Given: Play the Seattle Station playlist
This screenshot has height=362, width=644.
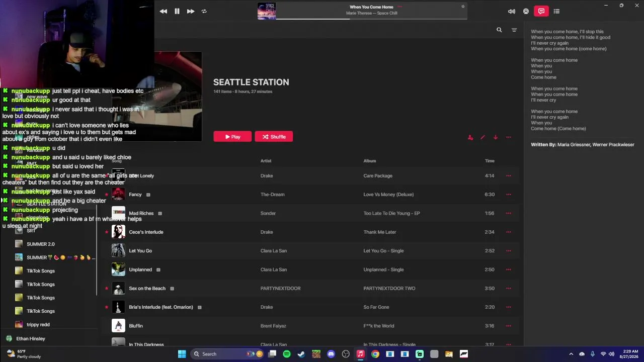Looking at the screenshot, I should coord(232,137).
